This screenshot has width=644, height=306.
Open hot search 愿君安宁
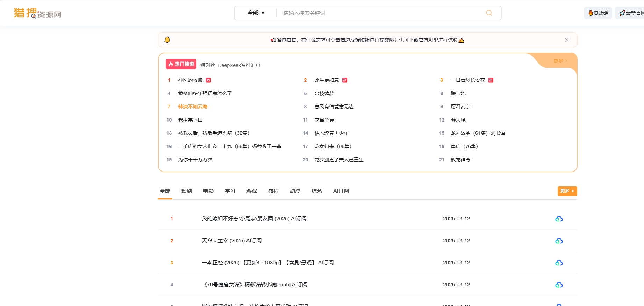460,107
